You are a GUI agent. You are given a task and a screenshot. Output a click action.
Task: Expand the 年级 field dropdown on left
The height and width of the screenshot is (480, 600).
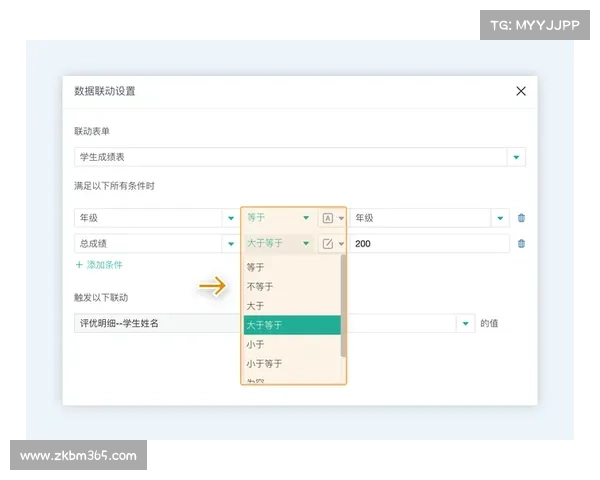tap(231, 218)
